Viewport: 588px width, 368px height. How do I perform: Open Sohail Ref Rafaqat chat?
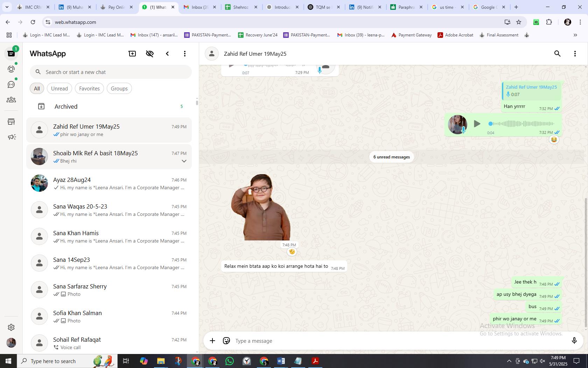109,342
